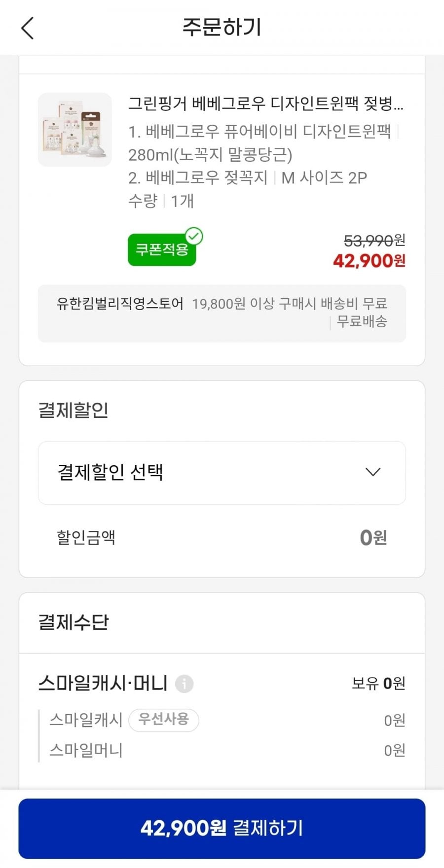Tap the 젖꼭지 M 사이즈 2P option line
Screen dimensions: 444x868
(248, 177)
